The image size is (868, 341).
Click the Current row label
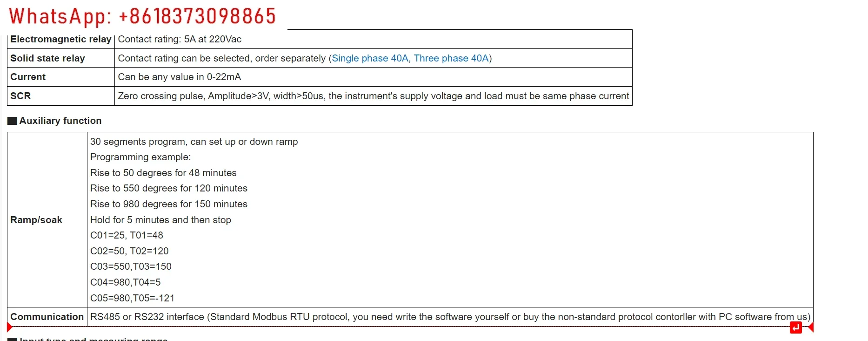pyautogui.click(x=28, y=77)
